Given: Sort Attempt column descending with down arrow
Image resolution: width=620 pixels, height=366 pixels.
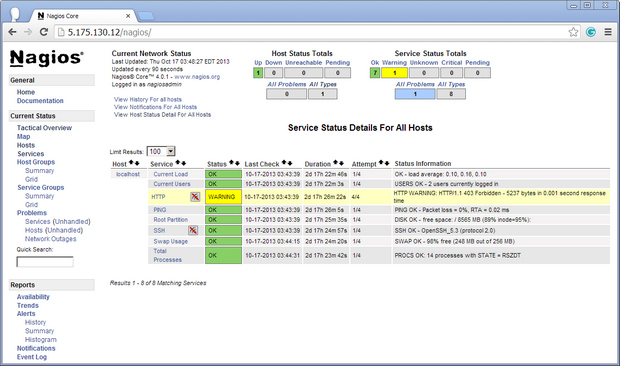Looking at the screenshot, I should pyautogui.click(x=387, y=163).
